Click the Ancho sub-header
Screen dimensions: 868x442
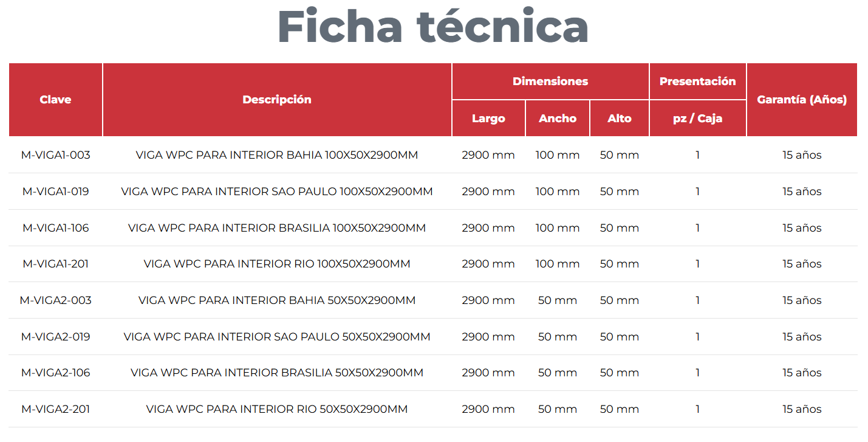(x=558, y=119)
